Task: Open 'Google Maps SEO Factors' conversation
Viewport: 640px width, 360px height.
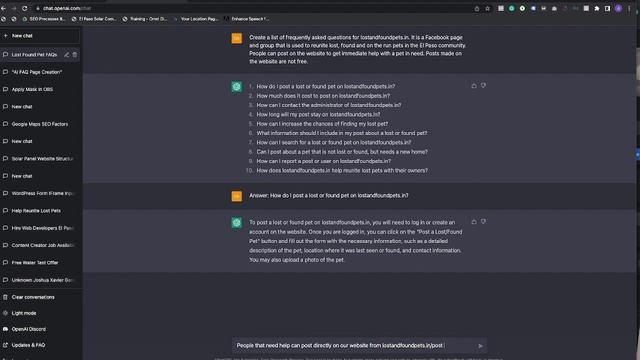Action: (40, 124)
